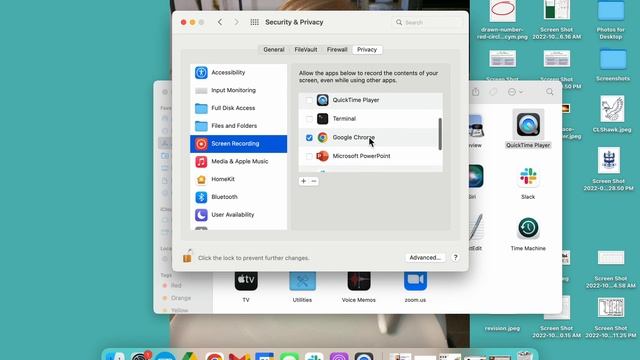This screenshot has height=360, width=640.
Task: Switch to the General tab
Action: (274, 49)
